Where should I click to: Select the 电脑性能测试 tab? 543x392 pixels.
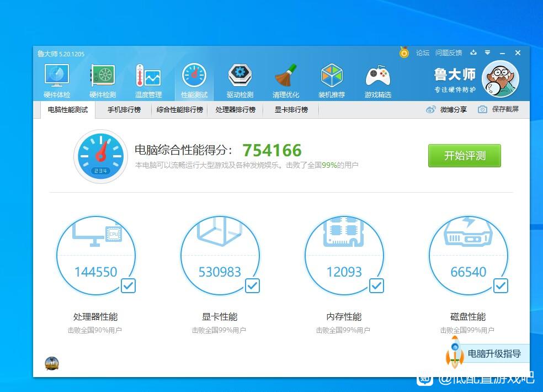(68, 109)
